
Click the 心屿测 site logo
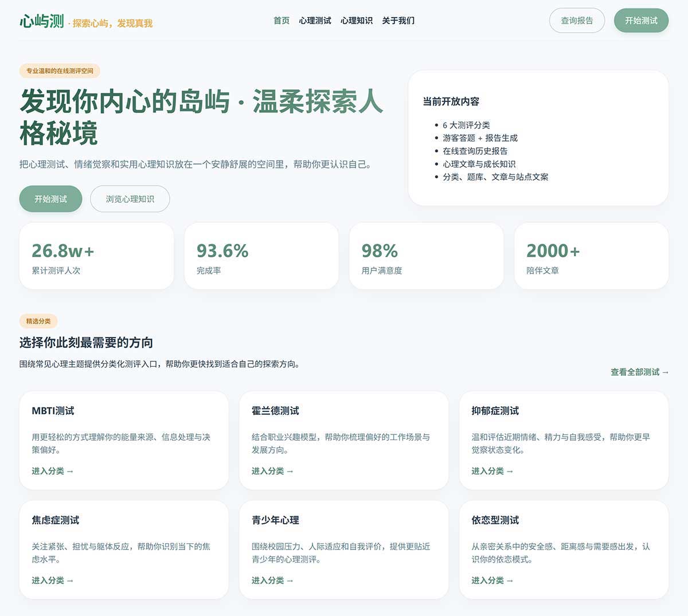[42, 21]
